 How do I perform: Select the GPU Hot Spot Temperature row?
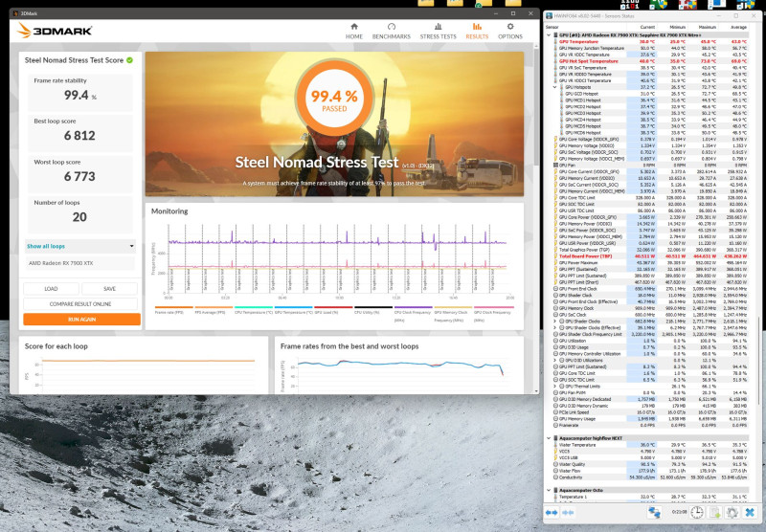pyautogui.click(x=652, y=61)
